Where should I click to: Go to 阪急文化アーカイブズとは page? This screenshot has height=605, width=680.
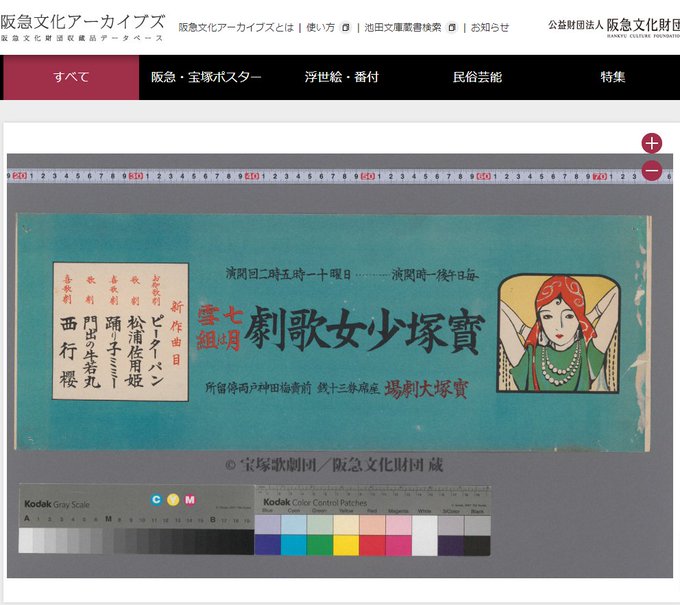[236, 28]
